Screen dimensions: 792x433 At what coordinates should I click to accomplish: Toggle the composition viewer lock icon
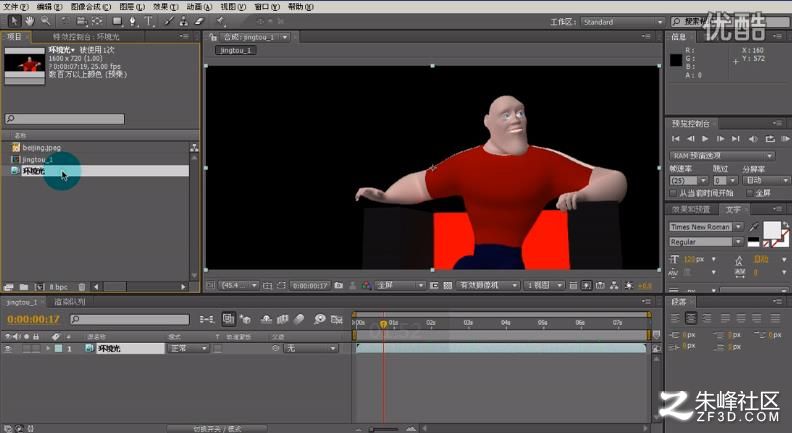(x=213, y=37)
